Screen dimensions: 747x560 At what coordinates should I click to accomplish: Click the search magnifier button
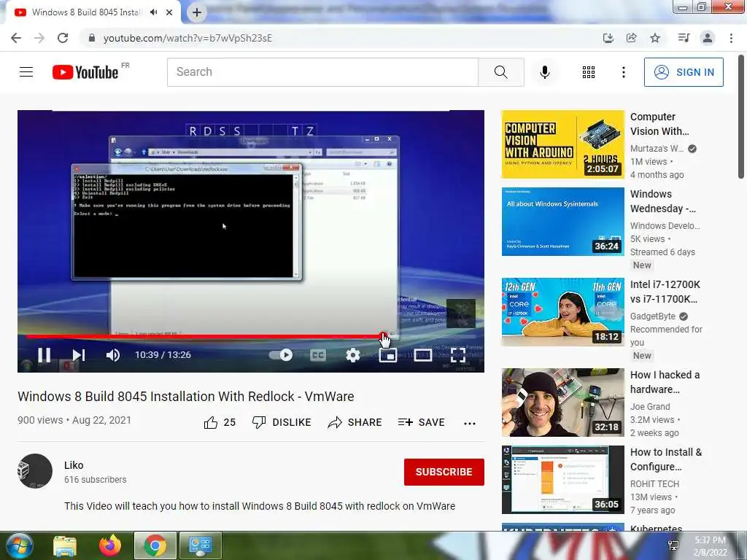pyautogui.click(x=500, y=72)
